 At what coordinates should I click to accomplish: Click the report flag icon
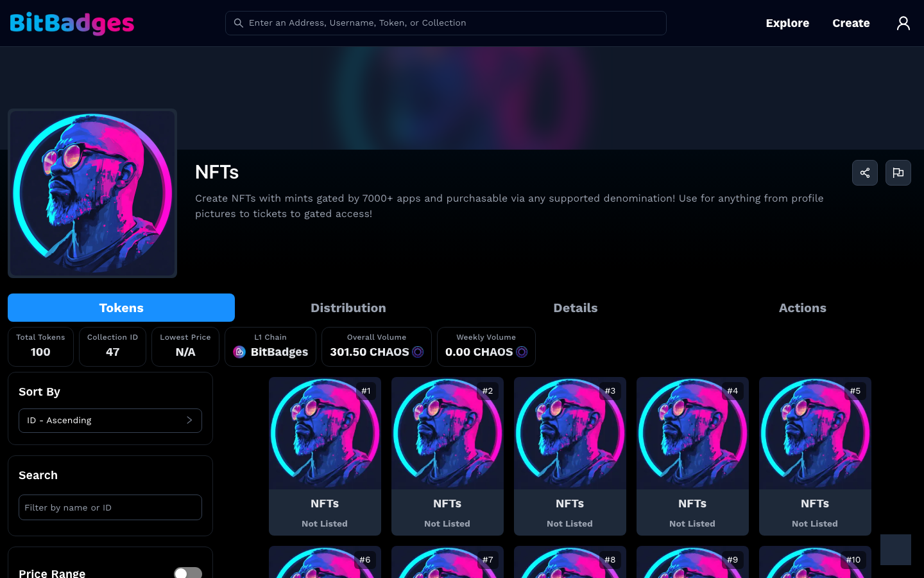(898, 173)
